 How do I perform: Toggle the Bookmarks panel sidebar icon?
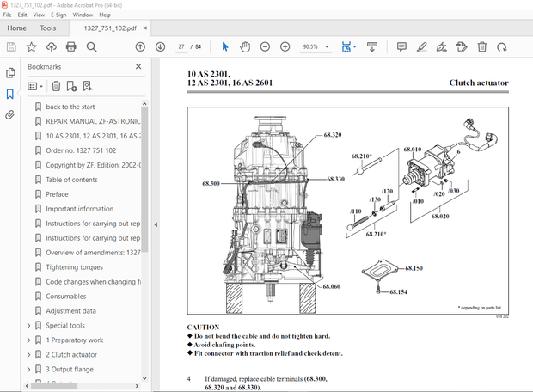click(9, 94)
